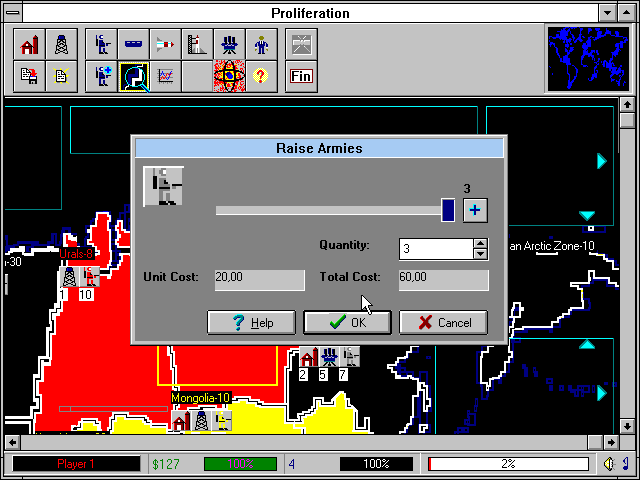The width and height of the screenshot is (640, 480).
Task: Save game with the floppy disk icon
Action: pyautogui.click(x=29, y=76)
